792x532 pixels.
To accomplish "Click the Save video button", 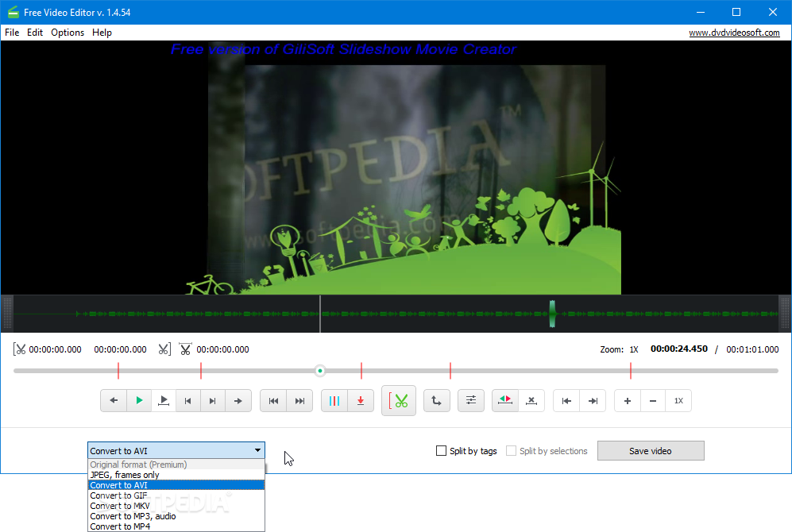I will (x=651, y=451).
